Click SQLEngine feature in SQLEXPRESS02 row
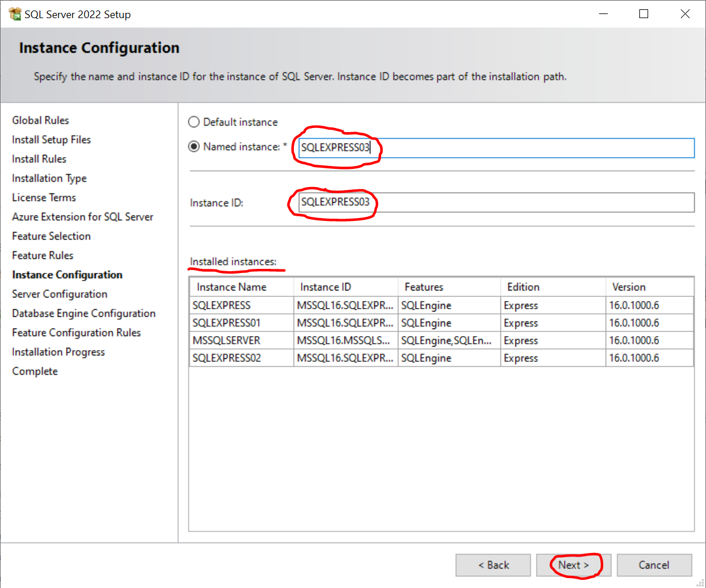Image resolution: width=706 pixels, height=588 pixels. pyautogui.click(x=449, y=358)
